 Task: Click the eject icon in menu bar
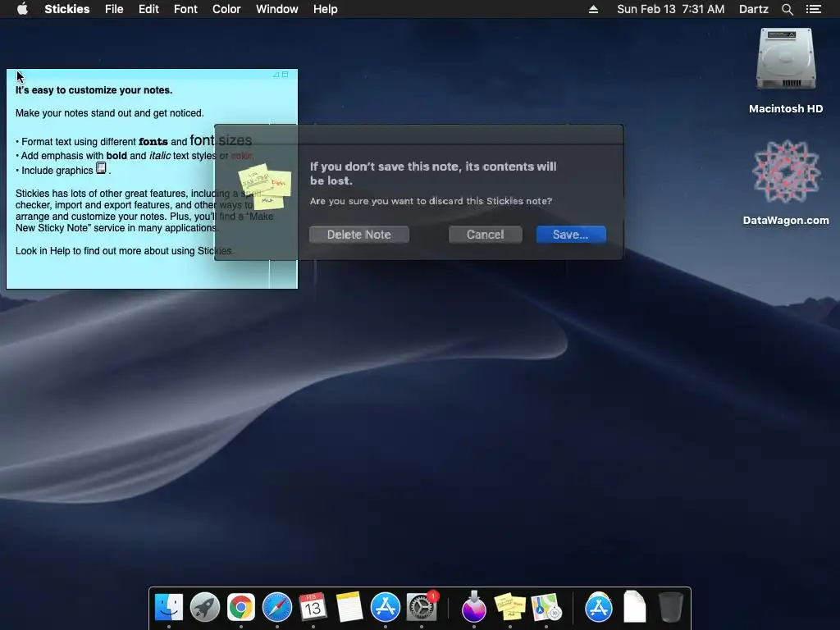[x=594, y=9]
